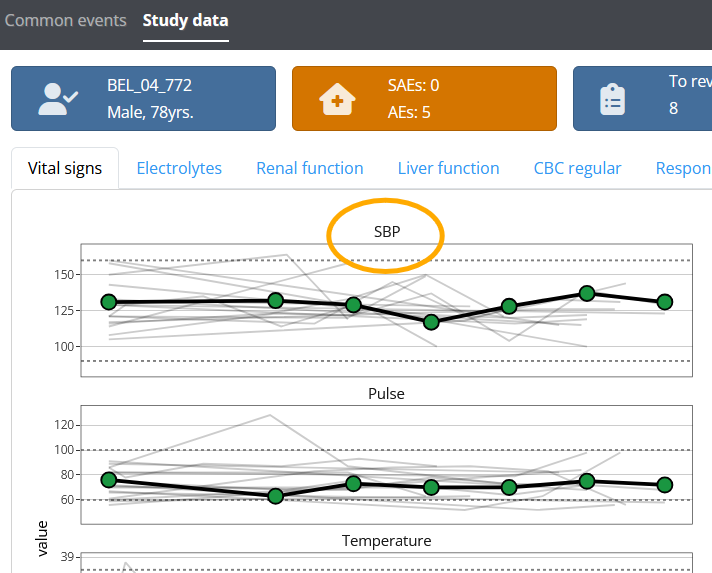Click the patient check icon in BEL_04_772 box
The width and height of the screenshot is (712, 573).
click(x=58, y=99)
